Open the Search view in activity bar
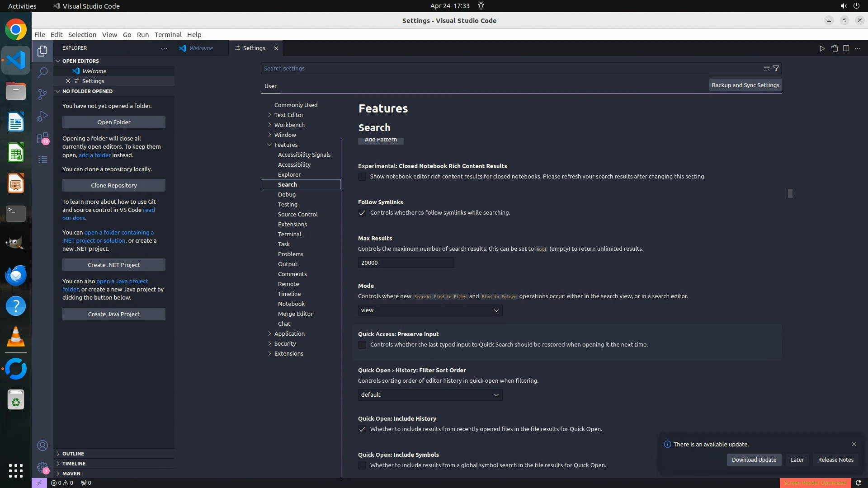Viewport: 868px width, 488px height. (x=42, y=72)
